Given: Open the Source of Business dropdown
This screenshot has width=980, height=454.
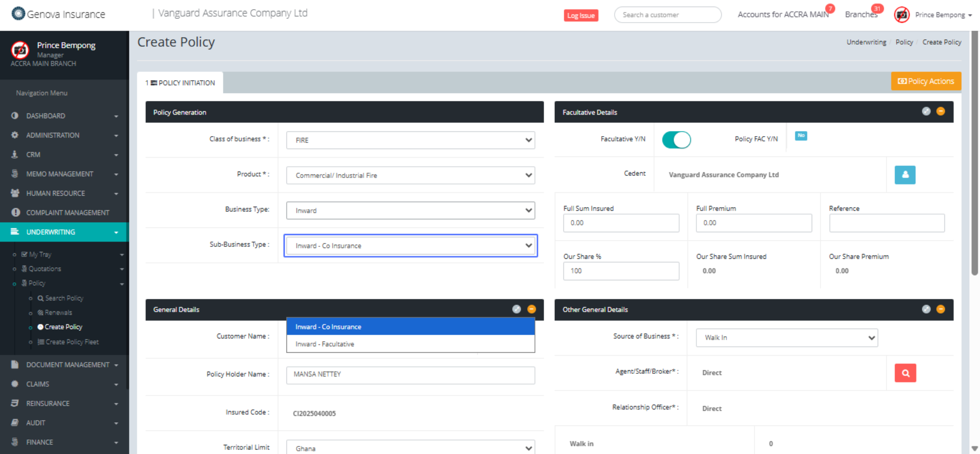Looking at the screenshot, I should (786, 338).
